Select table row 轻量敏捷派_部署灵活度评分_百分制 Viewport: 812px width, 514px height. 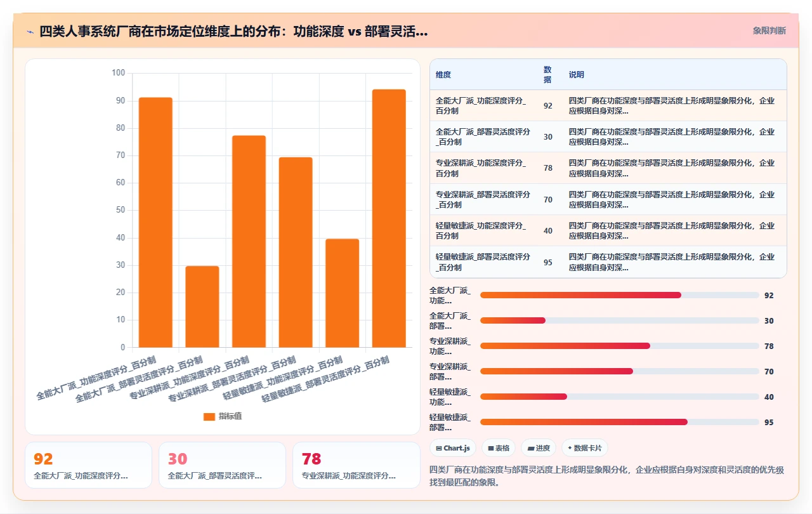(608, 262)
